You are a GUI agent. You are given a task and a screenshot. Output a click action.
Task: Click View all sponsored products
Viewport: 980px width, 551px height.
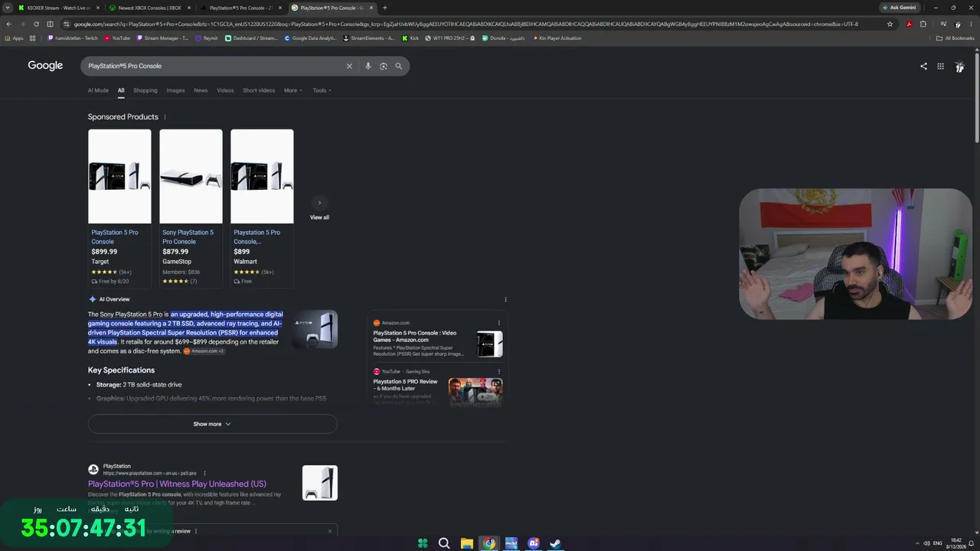319,217
